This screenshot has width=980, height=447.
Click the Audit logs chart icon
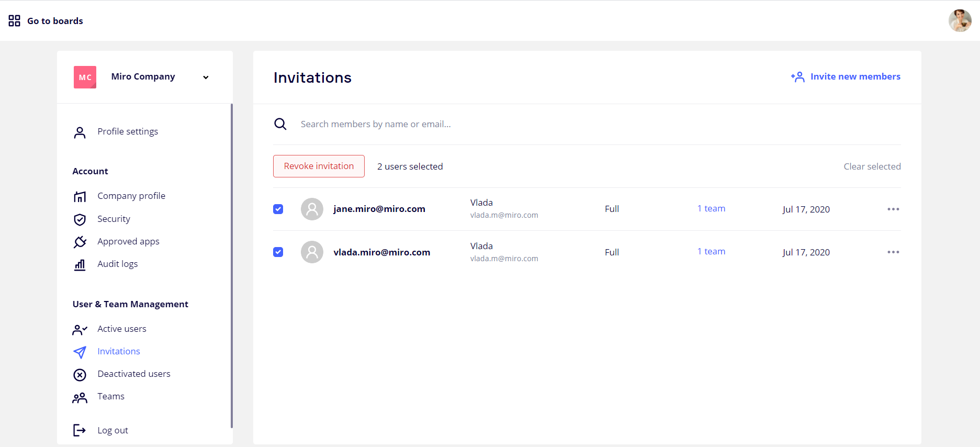click(x=80, y=265)
